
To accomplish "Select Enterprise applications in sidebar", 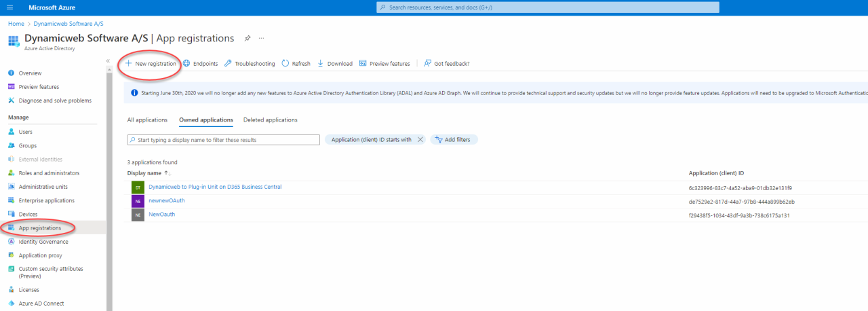I will 47,200.
